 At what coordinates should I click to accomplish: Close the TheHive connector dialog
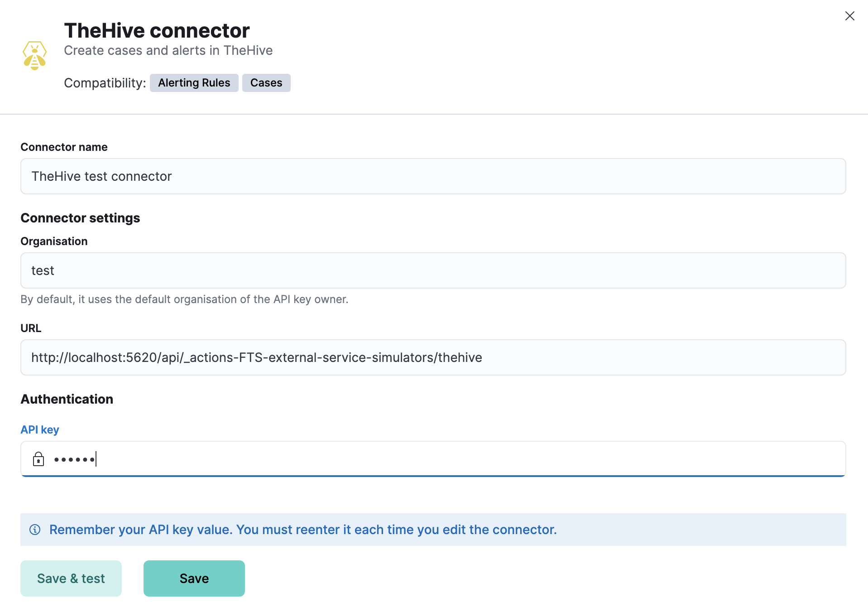point(849,16)
